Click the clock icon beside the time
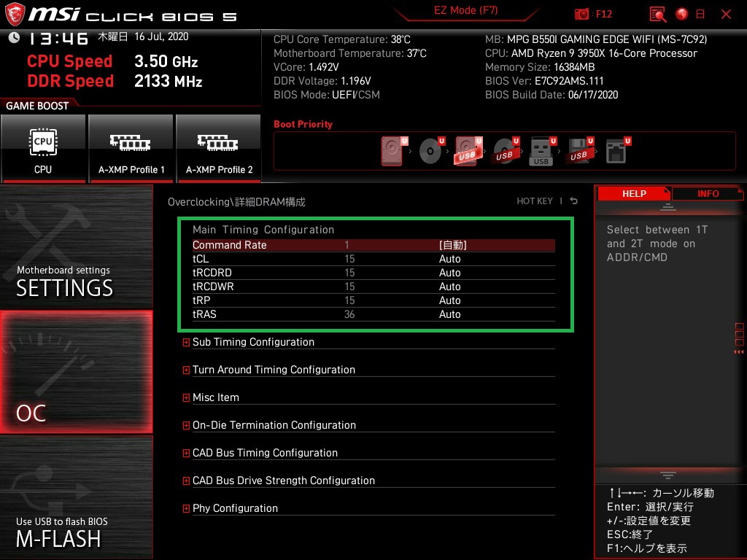The image size is (747, 560). [x=15, y=37]
